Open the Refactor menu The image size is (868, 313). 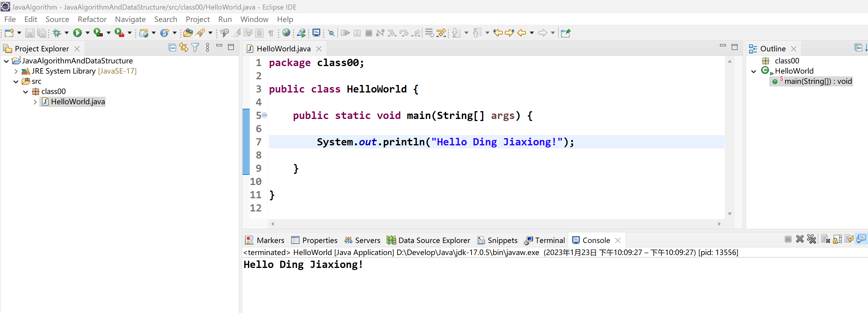[92, 19]
